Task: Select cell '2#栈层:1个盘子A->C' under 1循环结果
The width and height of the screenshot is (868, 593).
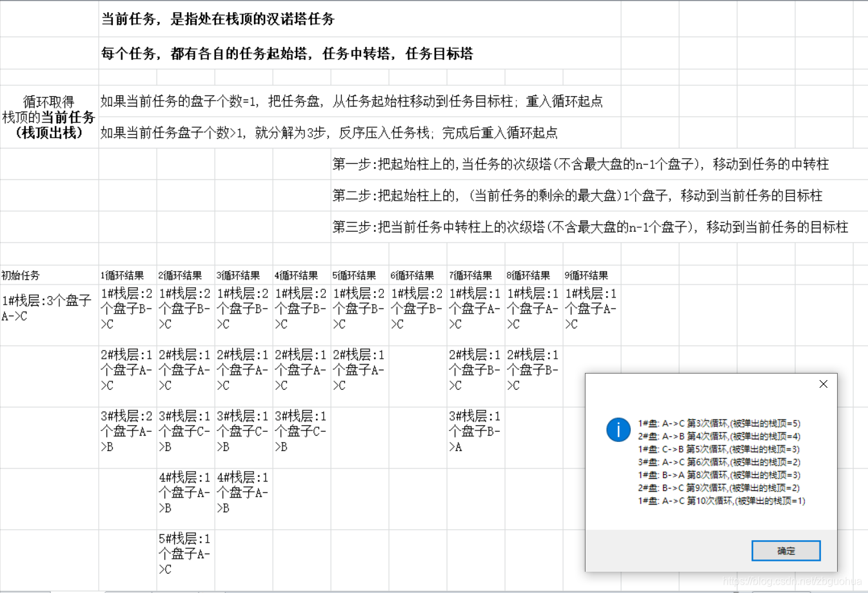Action: (x=128, y=376)
